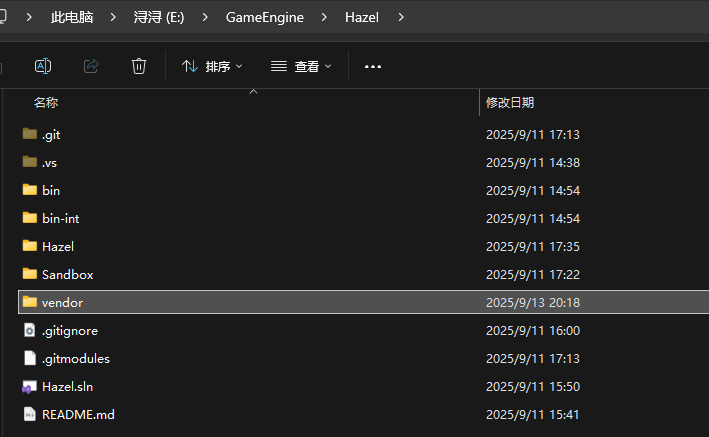Select the Sandbox folder

coord(67,274)
